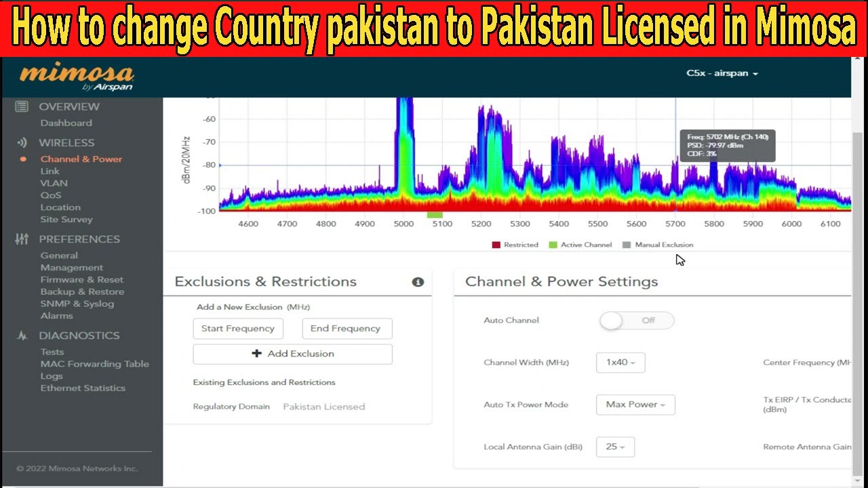868x488 pixels.
Task: Expand the C5x - airspan device menu
Action: [x=722, y=73]
